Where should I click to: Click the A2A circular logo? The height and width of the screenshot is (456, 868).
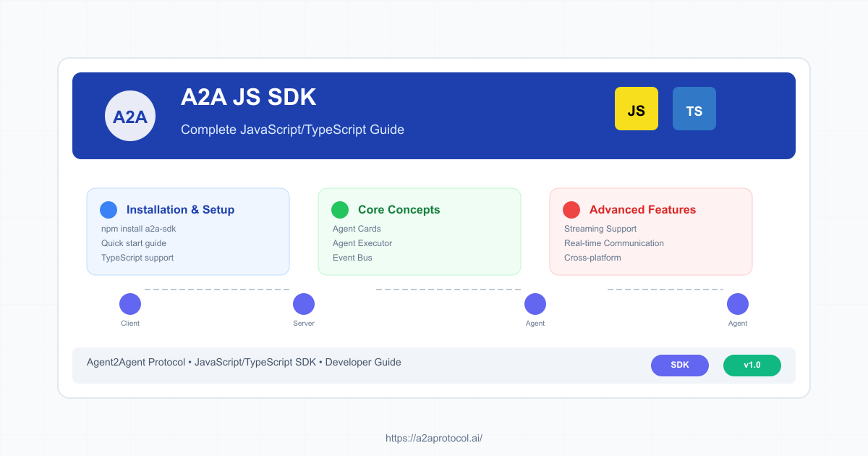(130, 116)
